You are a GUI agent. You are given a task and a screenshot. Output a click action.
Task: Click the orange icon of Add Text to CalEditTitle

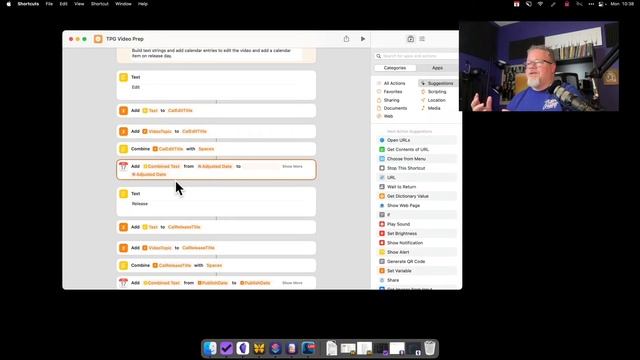[x=123, y=111]
